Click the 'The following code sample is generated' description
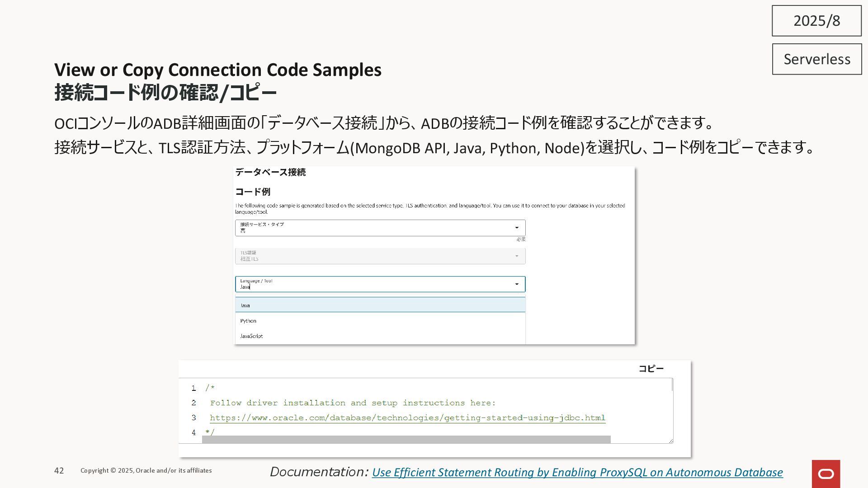Image resolution: width=868 pixels, height=488 pixels. [x=430, y=209]
